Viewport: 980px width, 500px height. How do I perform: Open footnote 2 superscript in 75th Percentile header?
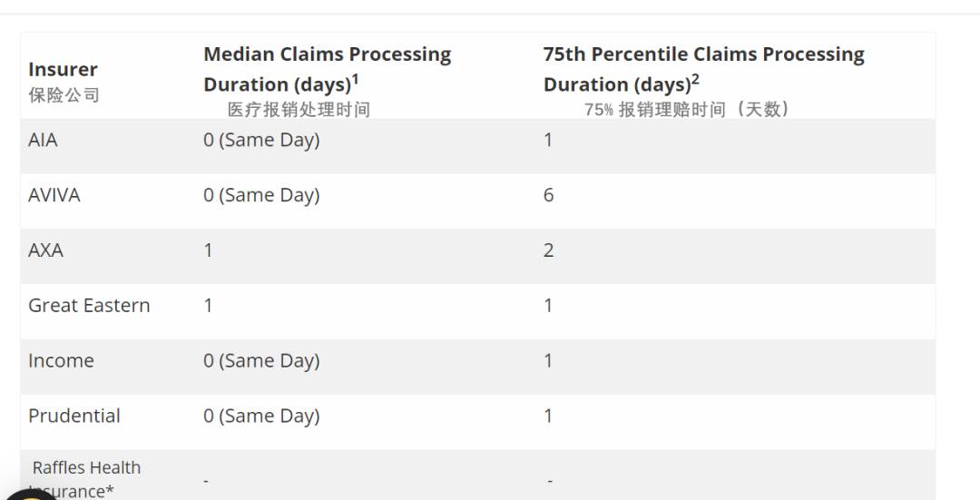pos(695,79)
